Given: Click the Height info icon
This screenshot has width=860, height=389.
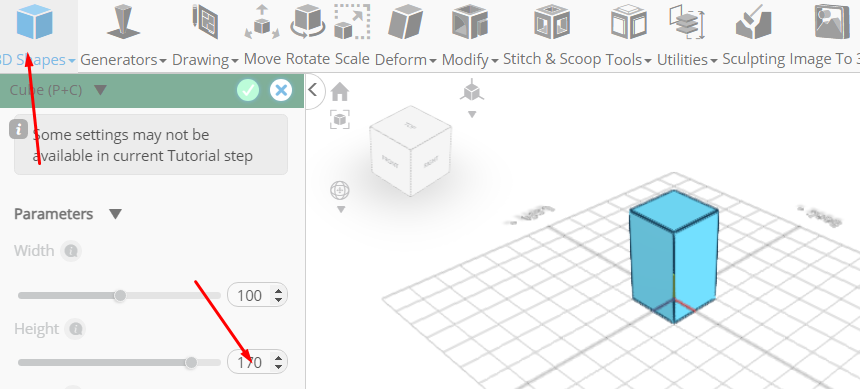Looking at the screenshot, I should click(76, 329).
